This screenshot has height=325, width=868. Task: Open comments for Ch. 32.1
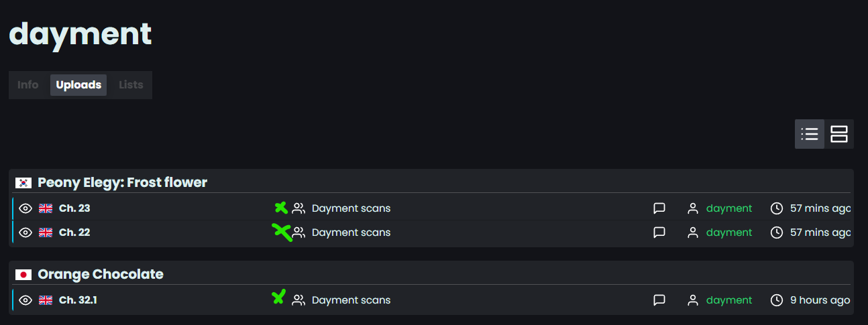[x=659, y=300]
